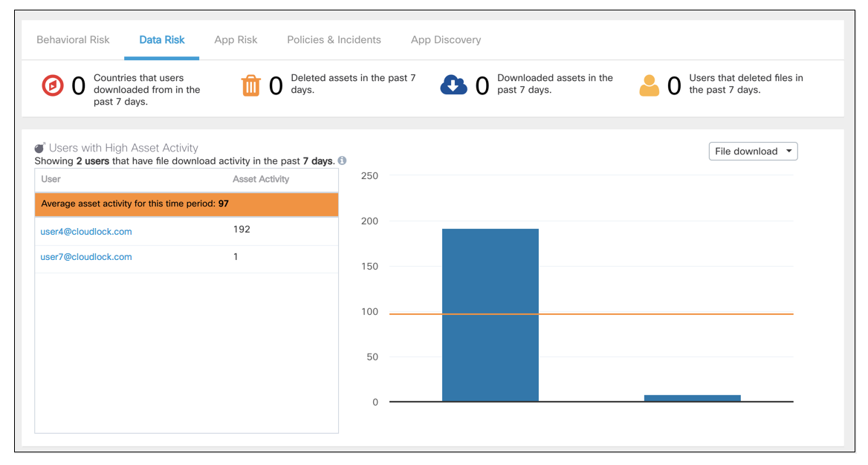Click the red compass countries icon
The image size is (868, 465).
pyautogui.click(x=53, y=85)
